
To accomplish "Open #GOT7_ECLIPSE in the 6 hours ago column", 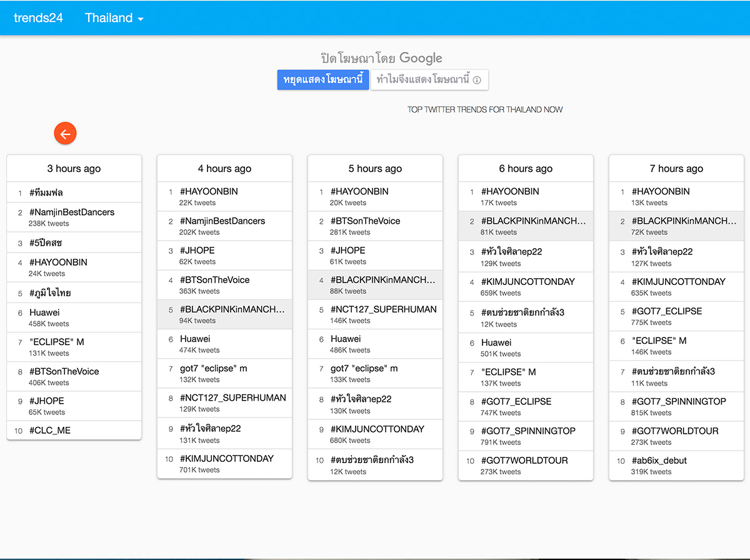I will tap(516, 401).
